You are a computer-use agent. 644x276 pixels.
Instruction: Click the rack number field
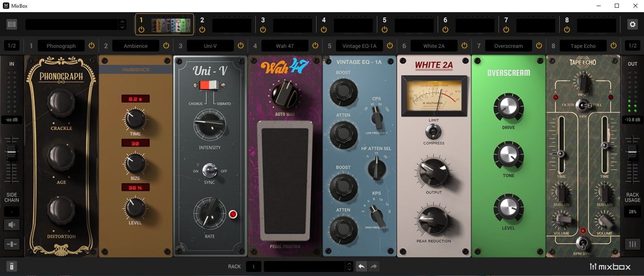254,266
